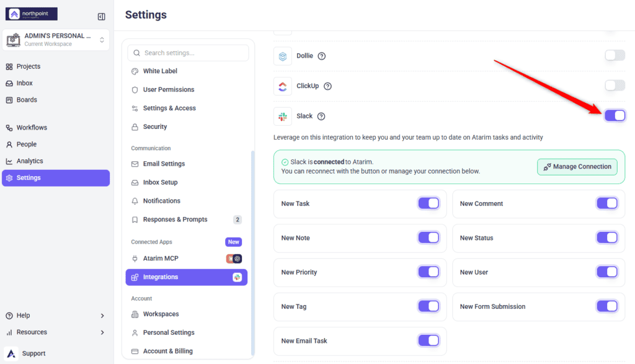Click the green connected checkmark icon
Screen dimensions: 635x364
pos(285,162)
